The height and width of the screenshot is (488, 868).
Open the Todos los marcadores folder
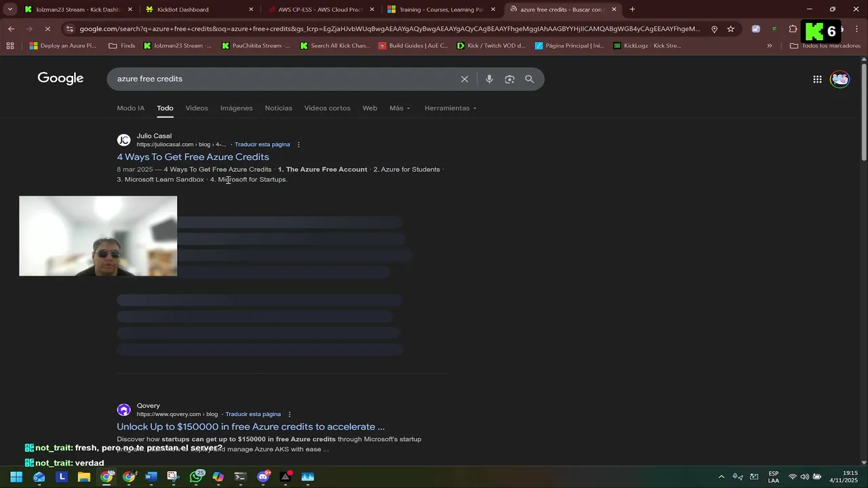(x=825, y=46)
